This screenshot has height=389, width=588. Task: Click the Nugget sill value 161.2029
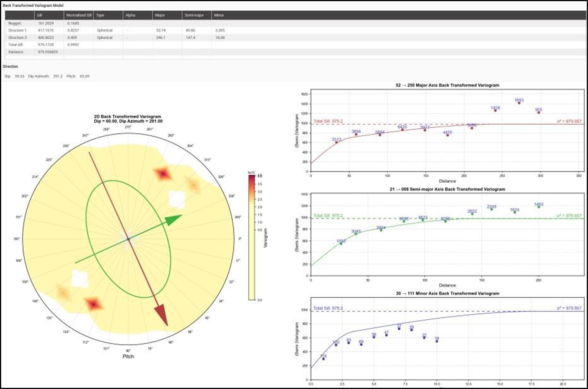point(46,23)
